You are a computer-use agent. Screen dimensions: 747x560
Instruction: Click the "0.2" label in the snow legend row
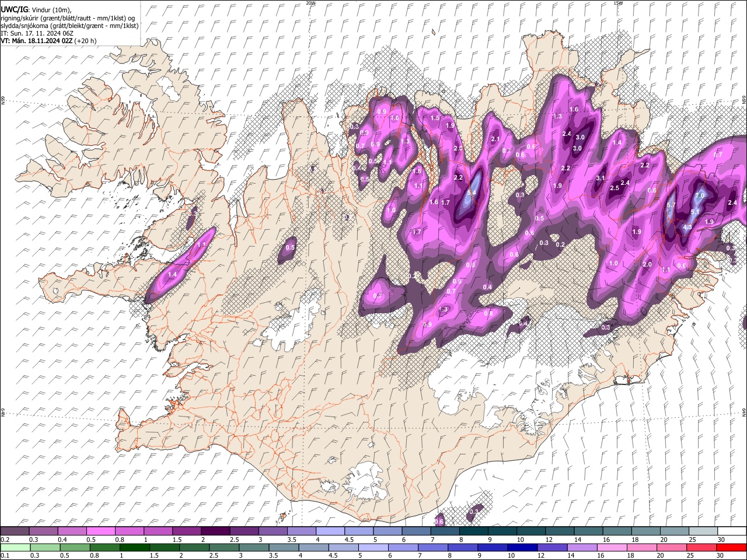tap(5, 540)
